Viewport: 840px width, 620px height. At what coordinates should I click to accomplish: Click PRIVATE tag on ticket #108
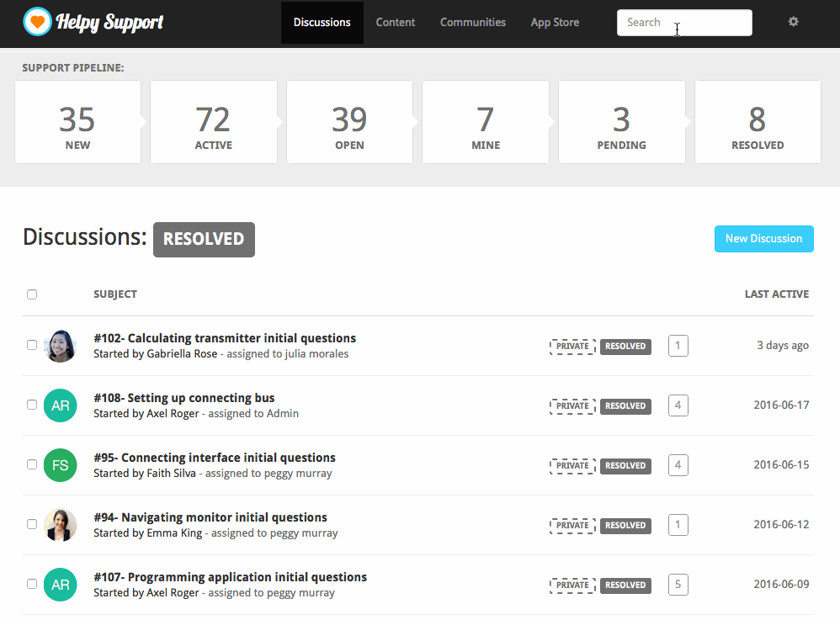point(572,405)
